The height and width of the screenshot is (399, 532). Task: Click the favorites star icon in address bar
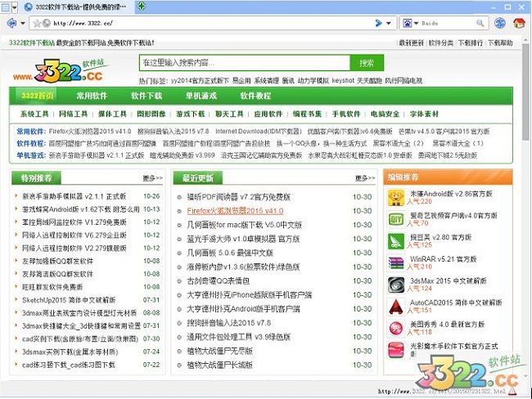tap(37, 23)
